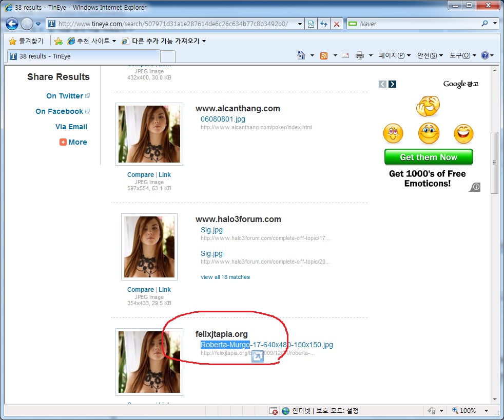Viewport: 504px width, 420px height.
Task: Expand the Home button dropdown arrow
Action: (312, 55)
